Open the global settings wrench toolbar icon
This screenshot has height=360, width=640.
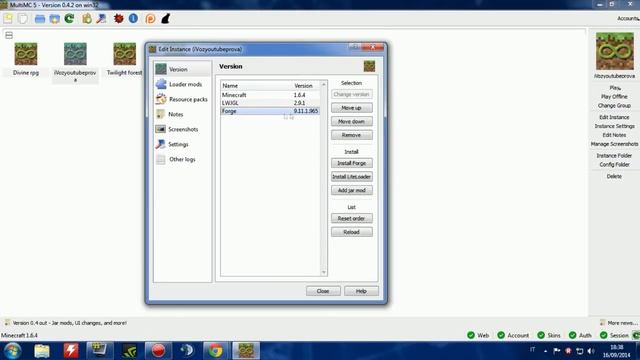click(x=101, y=19)
